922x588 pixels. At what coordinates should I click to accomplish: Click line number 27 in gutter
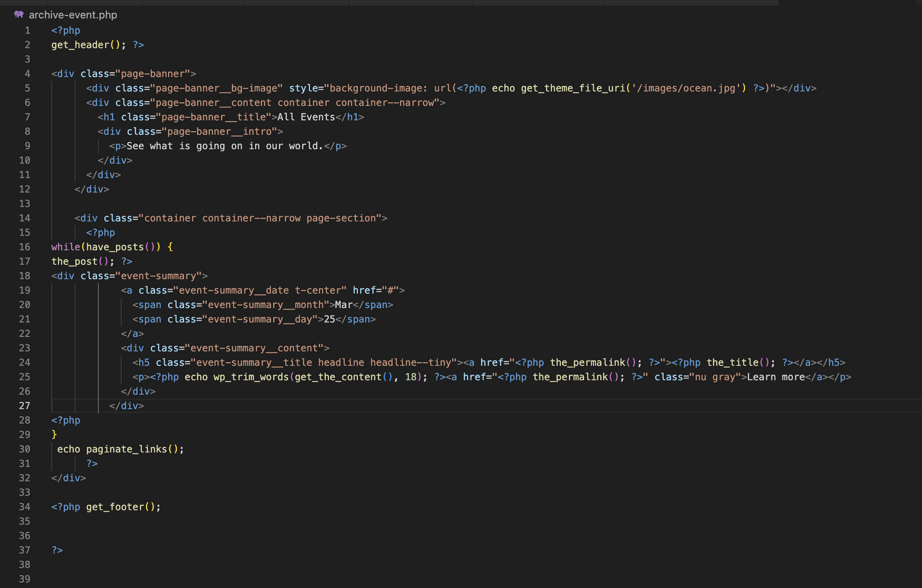click(x=24, y=406)
